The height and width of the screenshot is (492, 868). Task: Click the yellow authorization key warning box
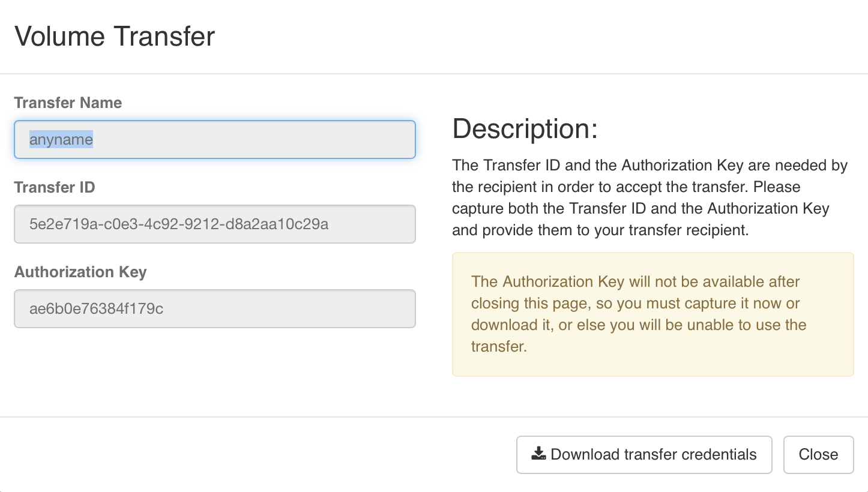click(x=653, y=314)
